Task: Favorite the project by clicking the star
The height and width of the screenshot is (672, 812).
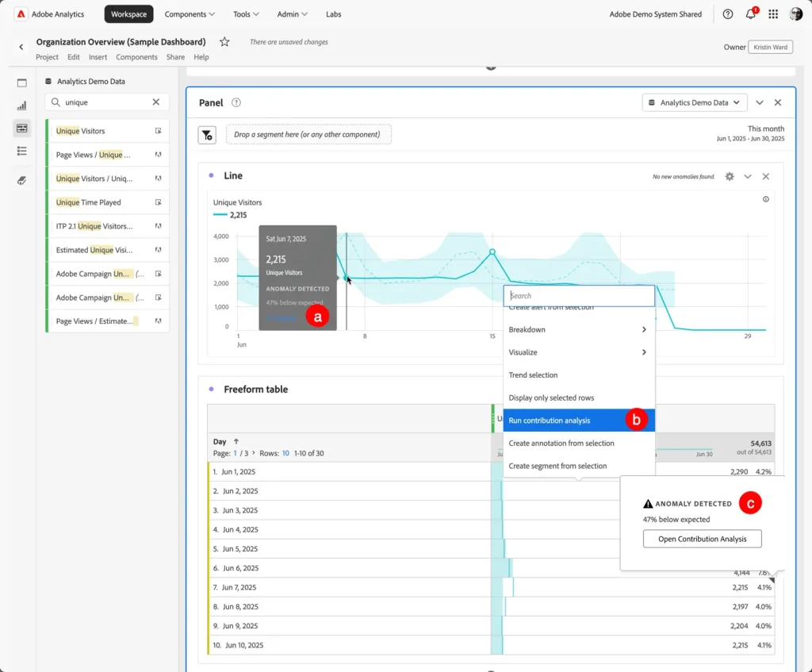Action: 224,41
